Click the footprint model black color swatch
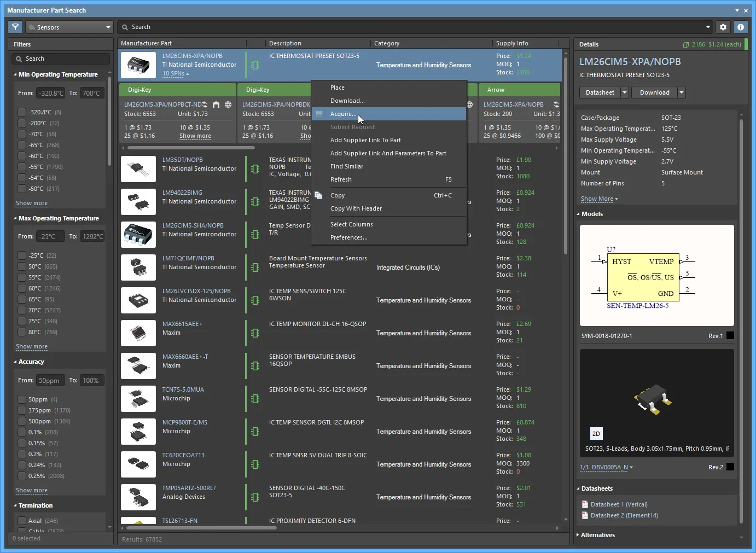 (x=730, y=467)
